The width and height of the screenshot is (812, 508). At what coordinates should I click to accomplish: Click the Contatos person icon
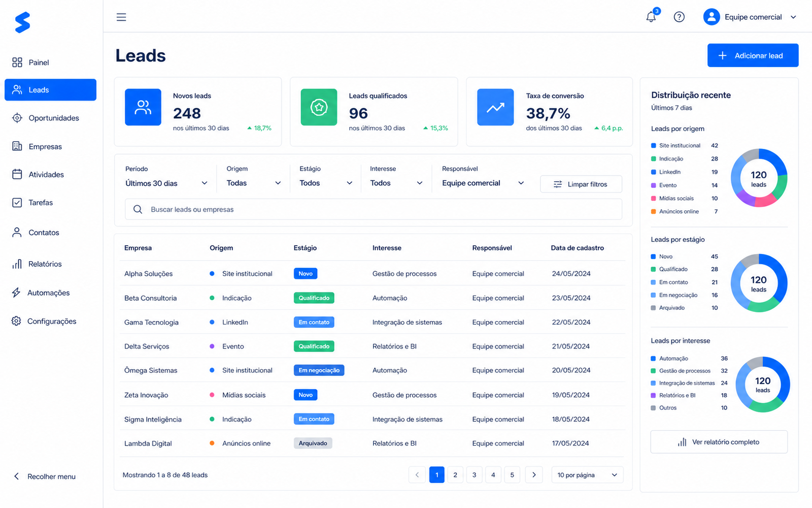(17, 232)
